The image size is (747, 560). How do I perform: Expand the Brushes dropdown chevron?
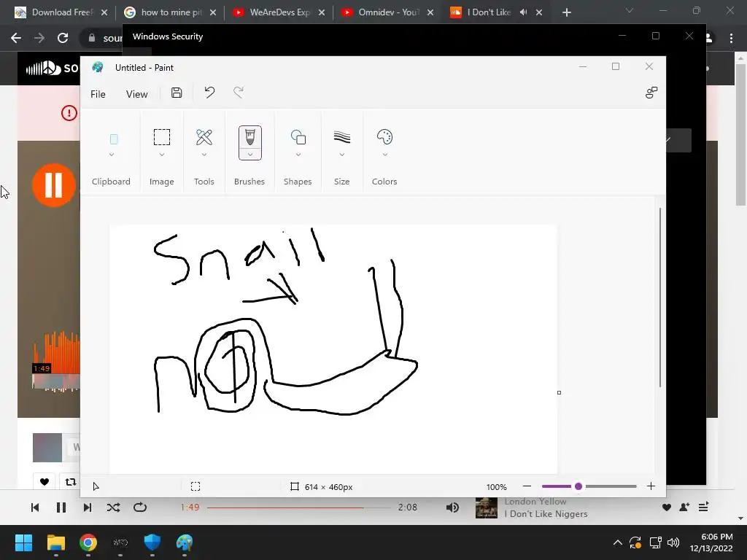point(250,155)
